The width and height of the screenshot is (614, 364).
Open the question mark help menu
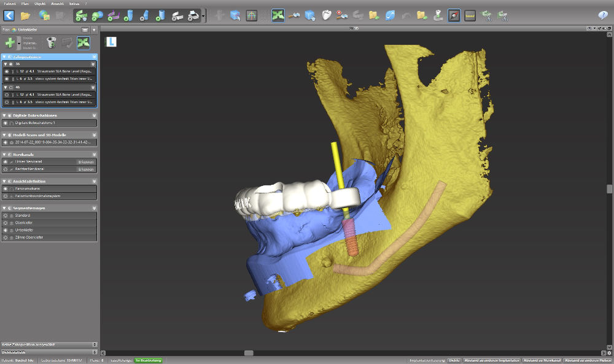(x=86, y=4)
